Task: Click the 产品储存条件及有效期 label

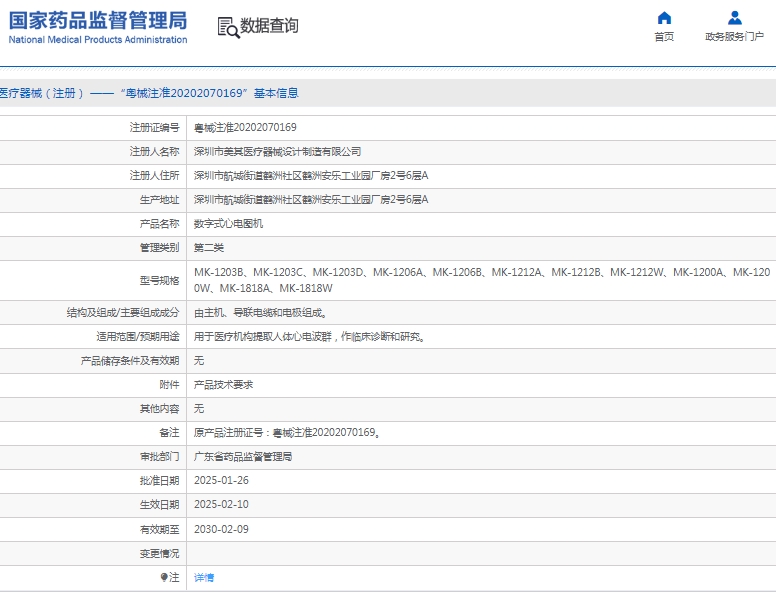Action: click(130, 361)
